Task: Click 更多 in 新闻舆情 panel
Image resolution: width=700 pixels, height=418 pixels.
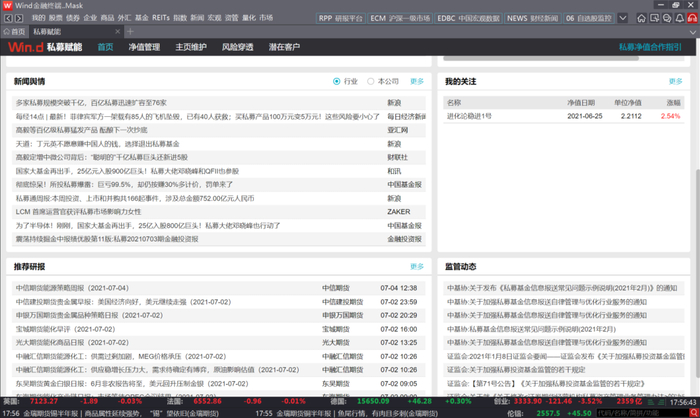Action: [x=417, y=81]
